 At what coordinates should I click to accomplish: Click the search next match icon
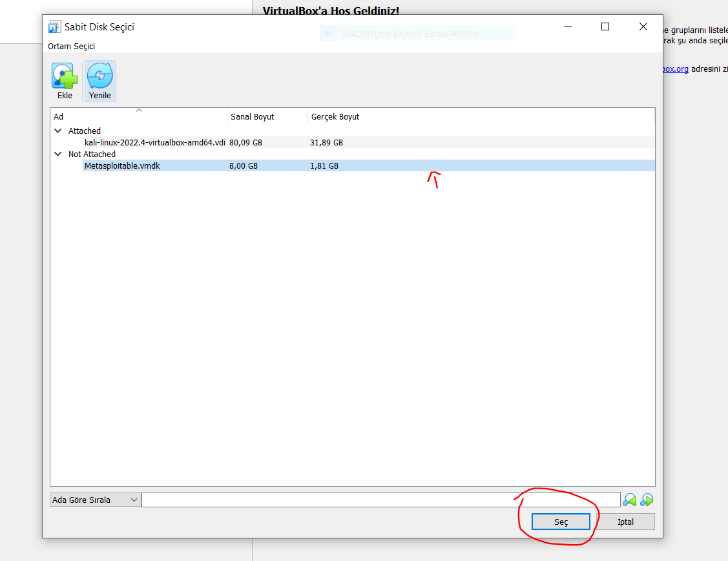pos(646,500)
